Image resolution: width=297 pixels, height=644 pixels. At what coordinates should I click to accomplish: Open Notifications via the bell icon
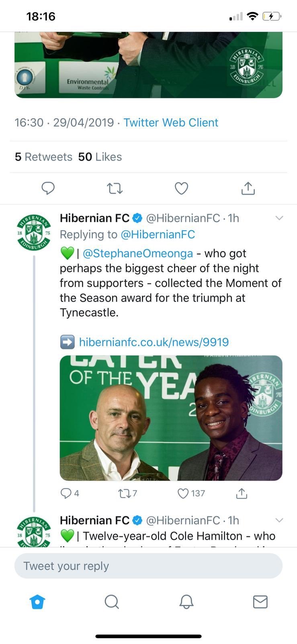(186, 602)
